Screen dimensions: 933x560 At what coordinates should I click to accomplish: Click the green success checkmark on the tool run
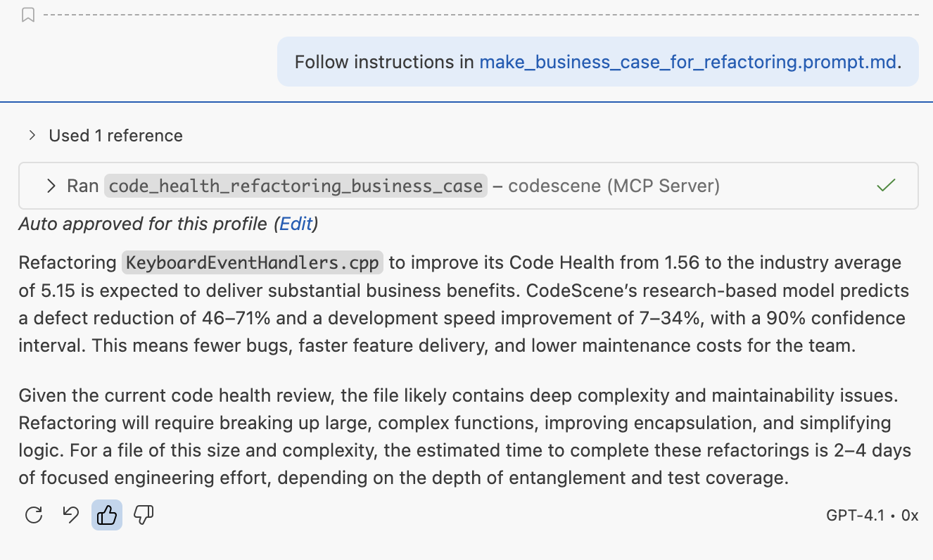pos(886,185)
